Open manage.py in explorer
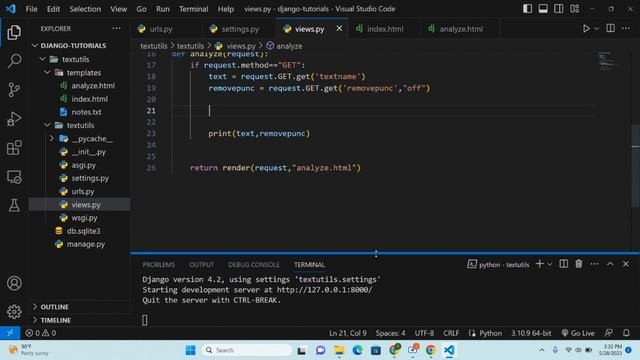Image resolution: width=640 pixels, height=360 pixels. (86, 244)
